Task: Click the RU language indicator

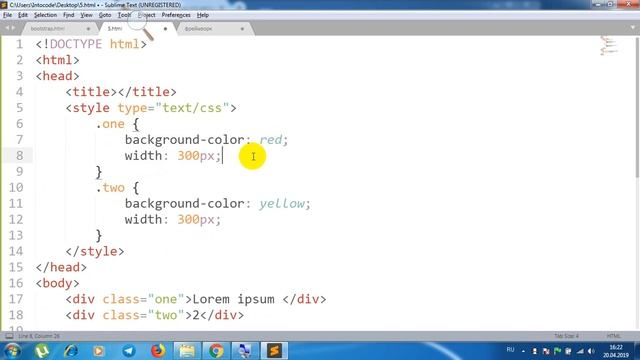Action: pos(510,350)
